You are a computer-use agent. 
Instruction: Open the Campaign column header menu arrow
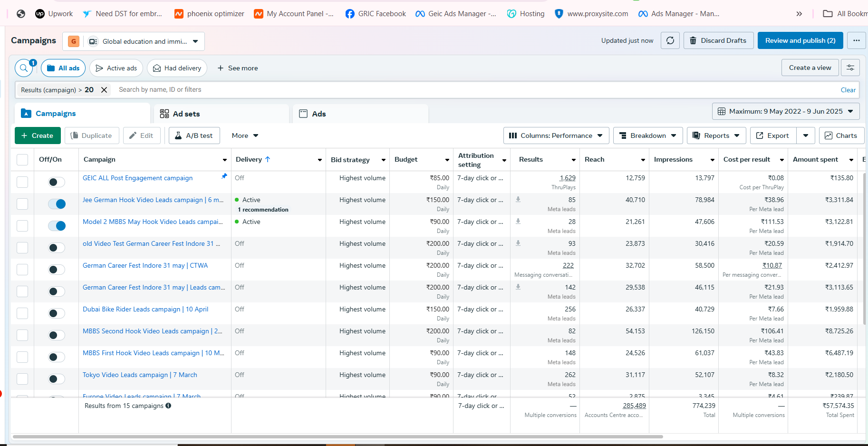(x=225, y=160)
